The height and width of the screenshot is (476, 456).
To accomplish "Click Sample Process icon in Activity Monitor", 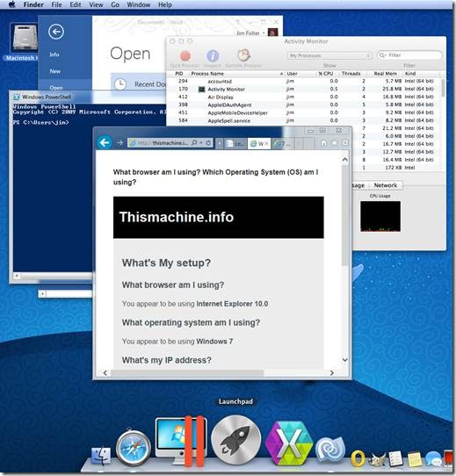I will [x=243, y=55].
